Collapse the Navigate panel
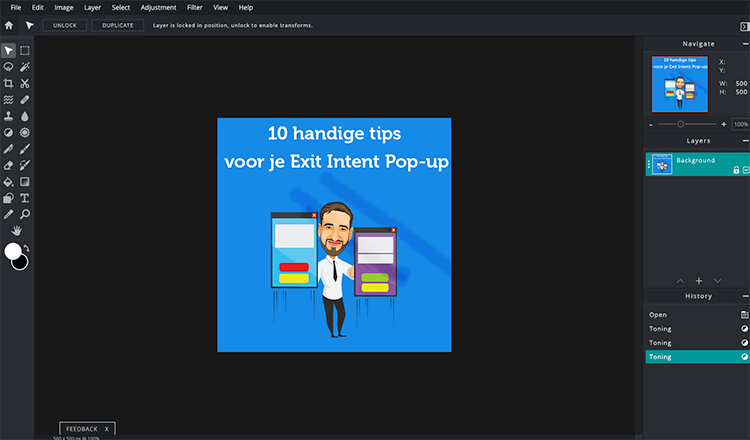 click(x=745, y=44)
